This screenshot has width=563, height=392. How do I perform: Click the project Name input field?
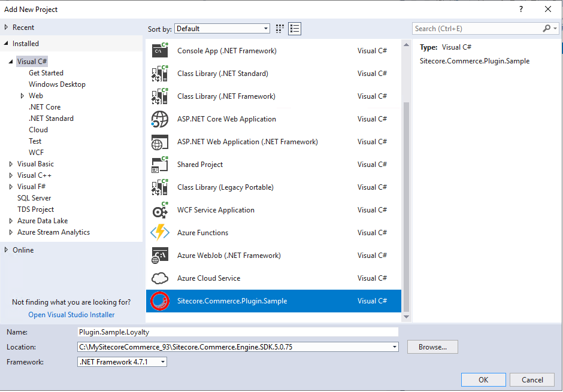tap(238, 332)
